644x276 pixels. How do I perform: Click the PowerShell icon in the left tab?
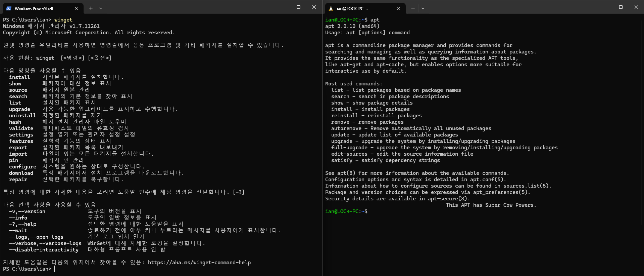tap(9, 8)
